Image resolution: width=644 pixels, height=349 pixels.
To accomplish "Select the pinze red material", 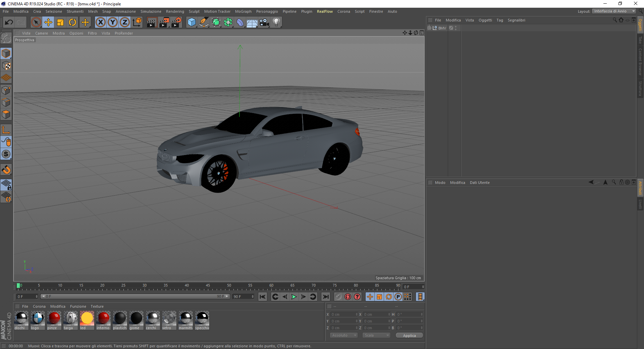I will pyautogui.click(x=54, y=320).
